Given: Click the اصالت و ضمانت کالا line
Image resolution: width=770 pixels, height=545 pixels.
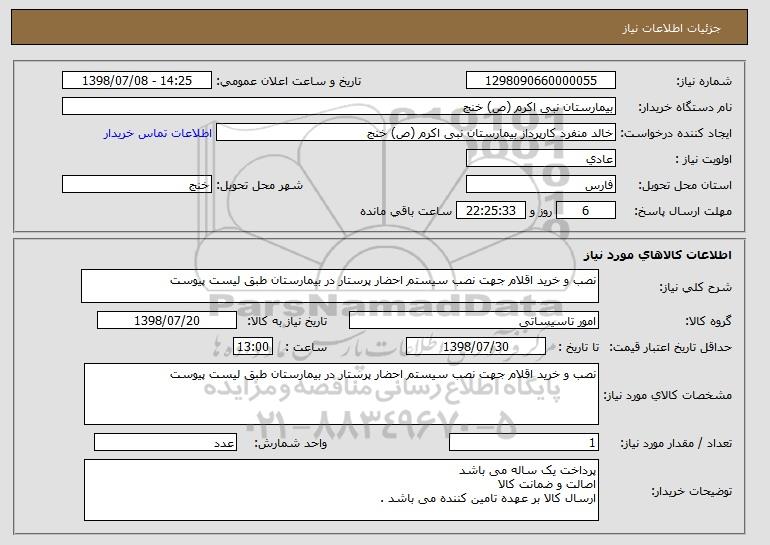Looking at the screenshot, I should tap(547, 484).
